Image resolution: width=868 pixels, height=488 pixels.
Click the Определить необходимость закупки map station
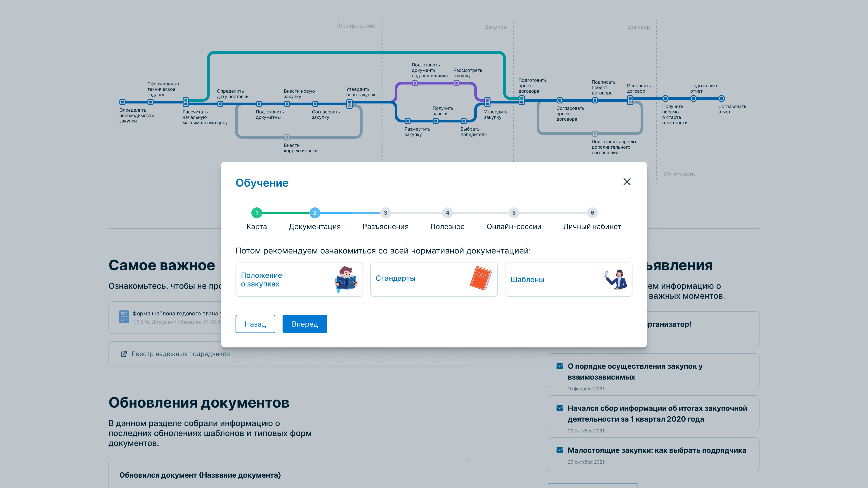(123, 102)
